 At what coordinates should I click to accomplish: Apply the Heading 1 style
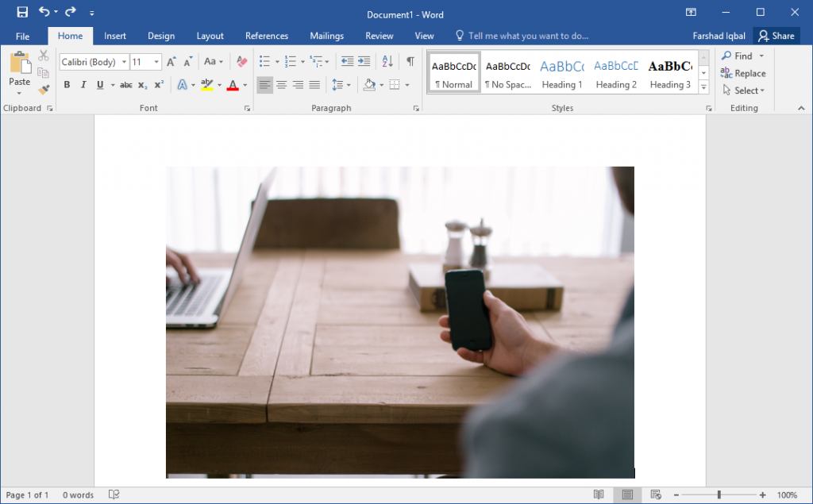562,73
